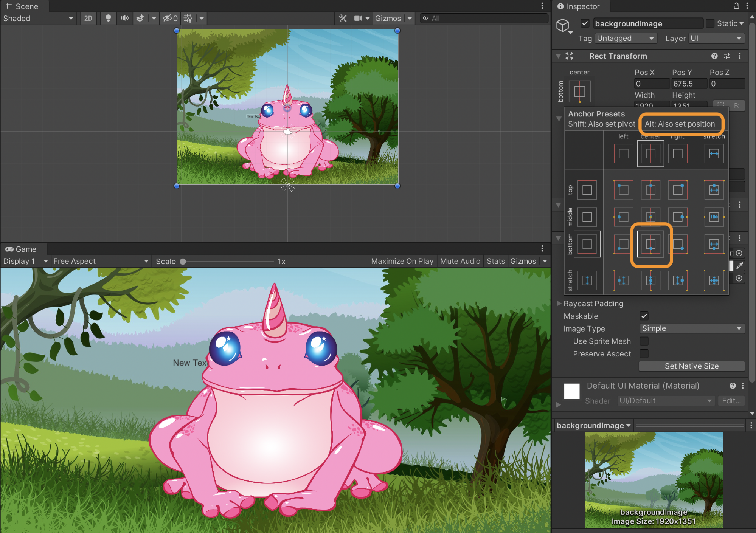The image size is (756, 533).
Task: Toggle scene audio speaker icon
Action: (124, 18)
